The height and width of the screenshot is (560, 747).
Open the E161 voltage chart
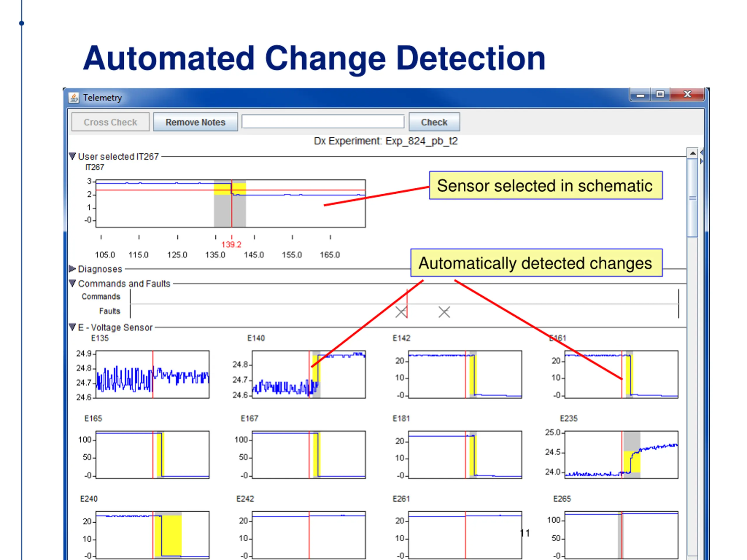coord(621,374)
